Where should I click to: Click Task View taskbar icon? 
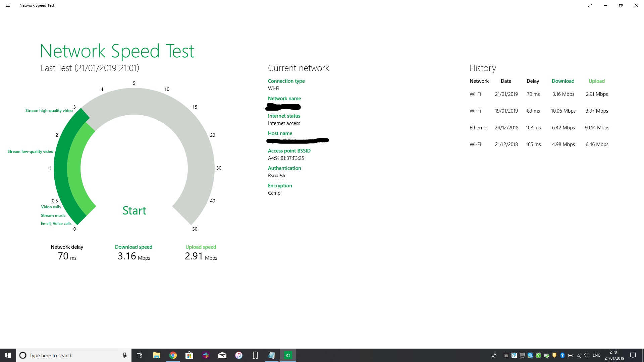[140, 355]
